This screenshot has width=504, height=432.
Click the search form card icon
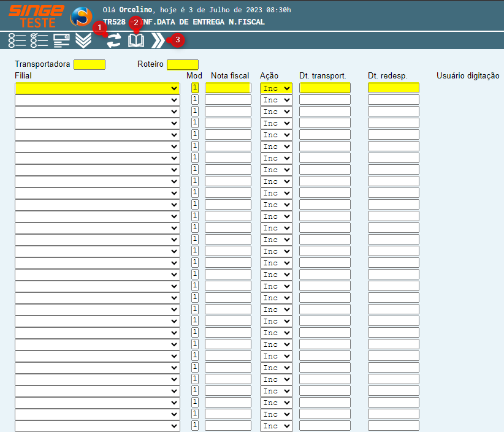point(61,40)
